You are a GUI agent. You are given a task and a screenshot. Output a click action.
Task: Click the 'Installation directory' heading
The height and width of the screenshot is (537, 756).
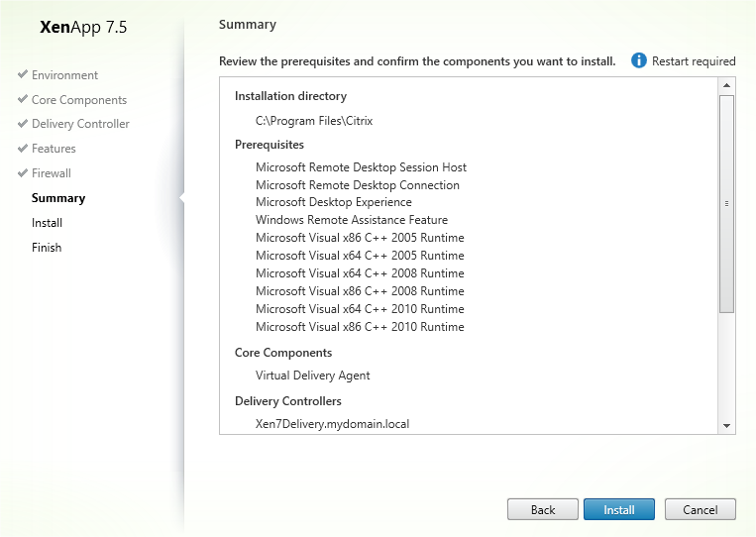(290, 96)
